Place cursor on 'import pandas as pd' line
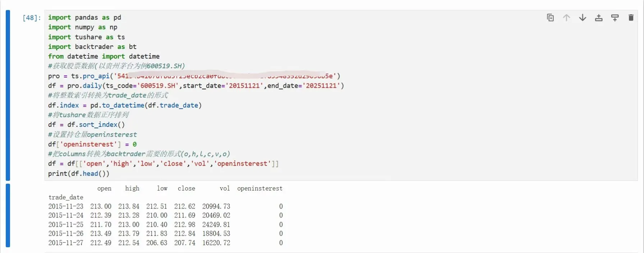 [x=85, y=17]
